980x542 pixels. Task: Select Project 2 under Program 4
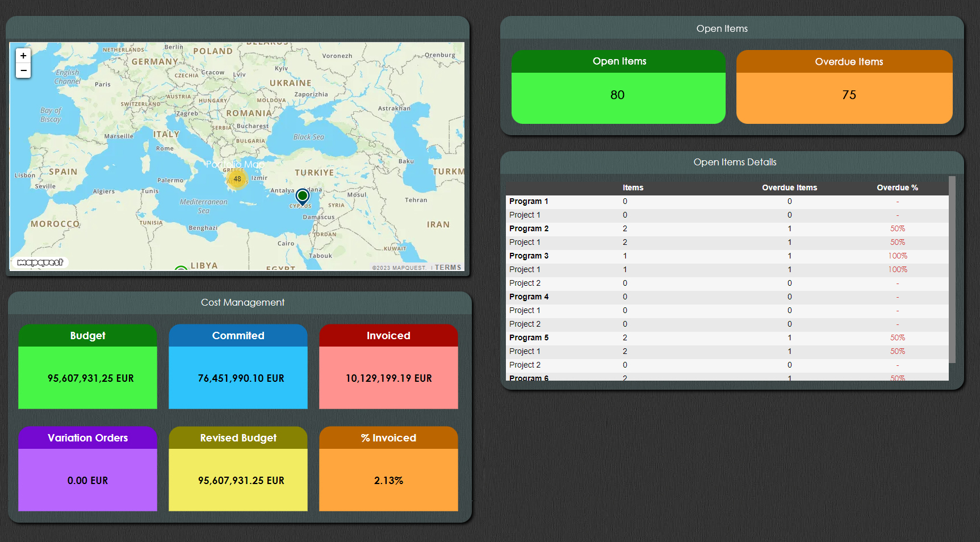pyautogui.click(x=727, y=324)
